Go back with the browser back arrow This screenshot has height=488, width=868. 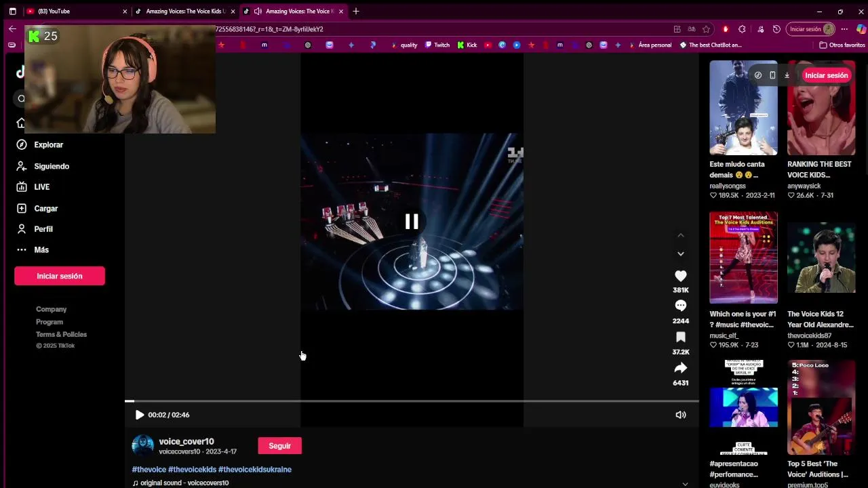pos(12,29)
